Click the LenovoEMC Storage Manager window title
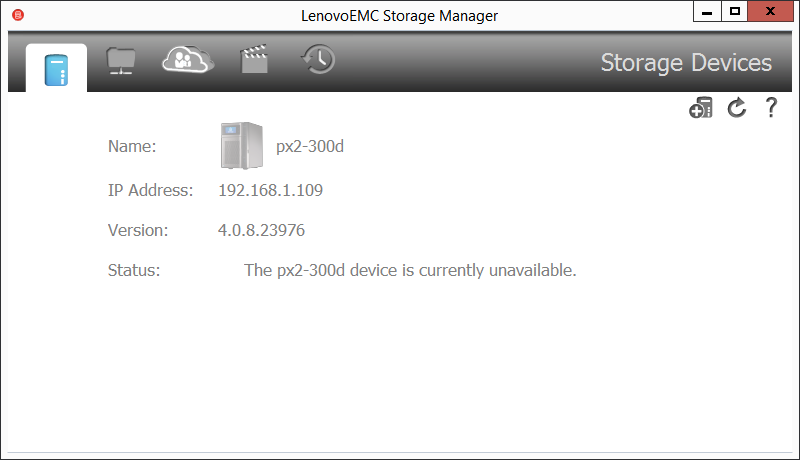800x460 pixels. (x=399, y=15)
